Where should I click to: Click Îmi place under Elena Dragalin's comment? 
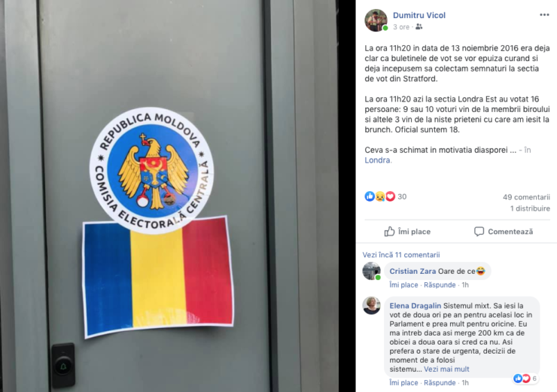403,383
